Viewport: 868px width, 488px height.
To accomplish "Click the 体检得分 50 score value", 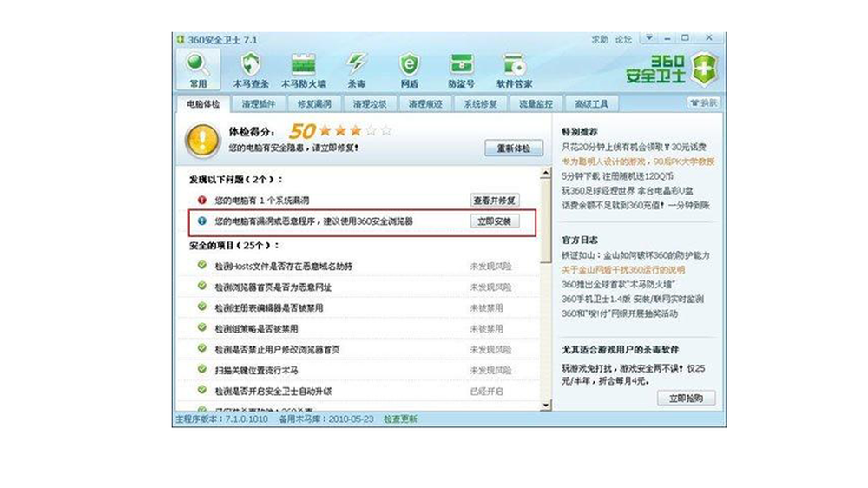I will (x=302, y=131).
